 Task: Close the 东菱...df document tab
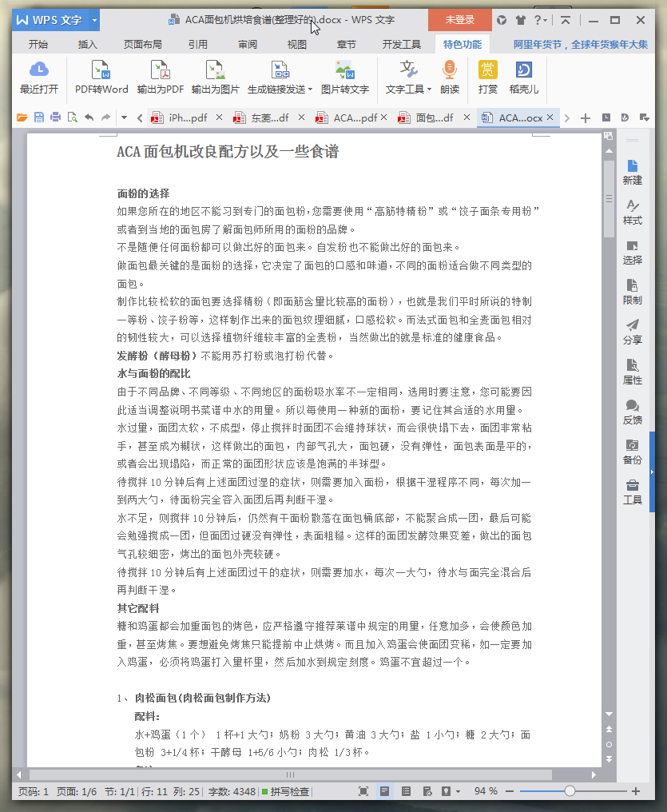point(301,117)
